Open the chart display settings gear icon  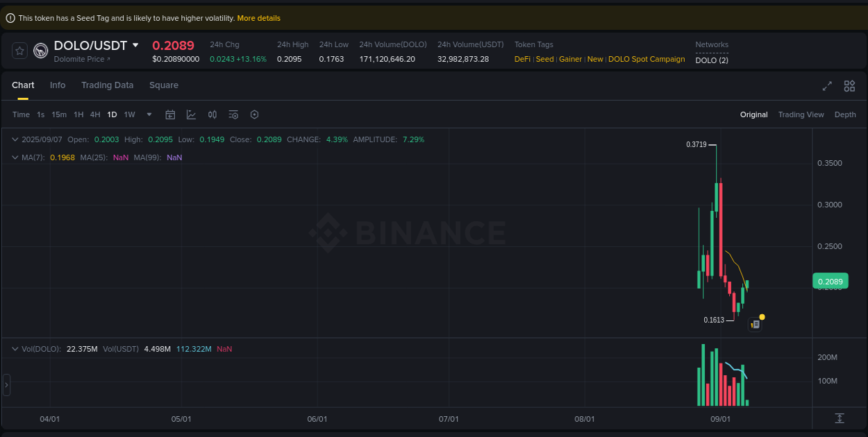click(233, 114)
